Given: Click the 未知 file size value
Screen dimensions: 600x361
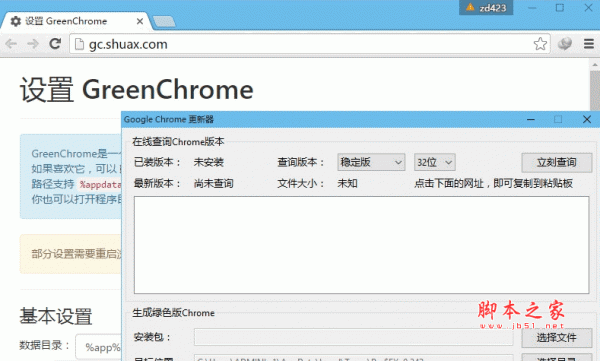Looking at the screenshot, I should click(347, 184).
